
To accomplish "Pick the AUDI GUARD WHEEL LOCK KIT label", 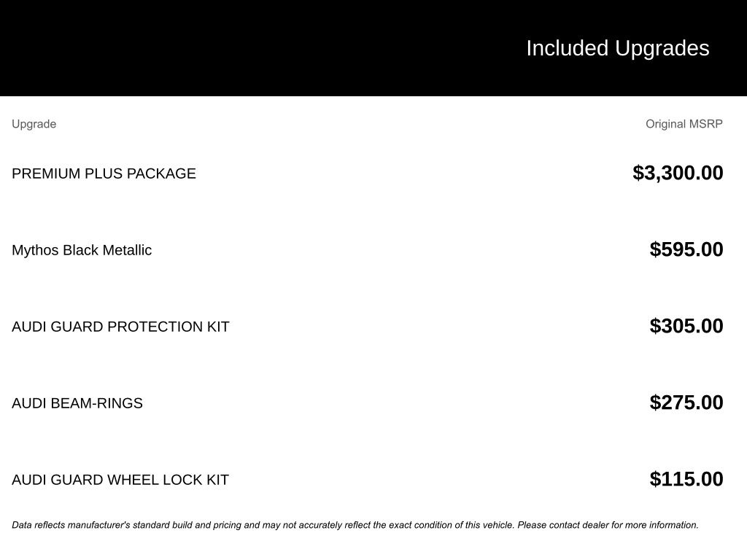I will (x=120, y=480).
